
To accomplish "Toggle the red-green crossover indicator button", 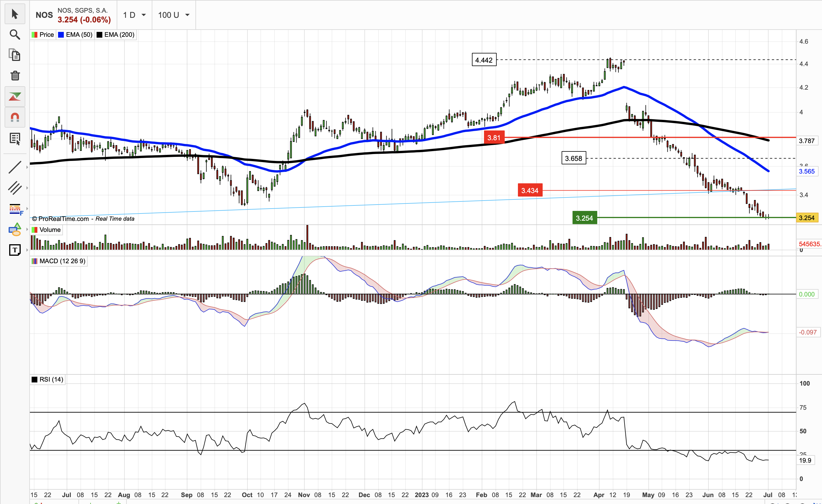I will tap(15, 97).
